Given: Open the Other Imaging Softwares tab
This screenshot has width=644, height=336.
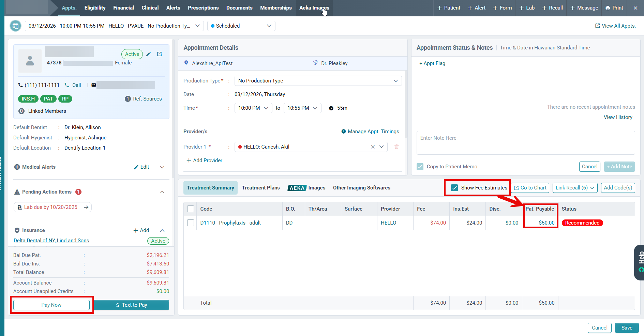Looking at the screenshot, I should (362, 188).
